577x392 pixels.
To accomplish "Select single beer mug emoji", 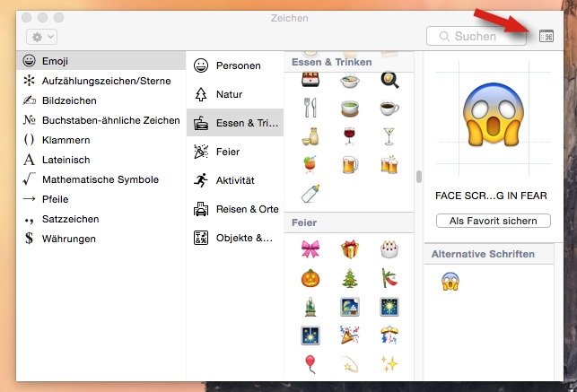I will [350, 165].
